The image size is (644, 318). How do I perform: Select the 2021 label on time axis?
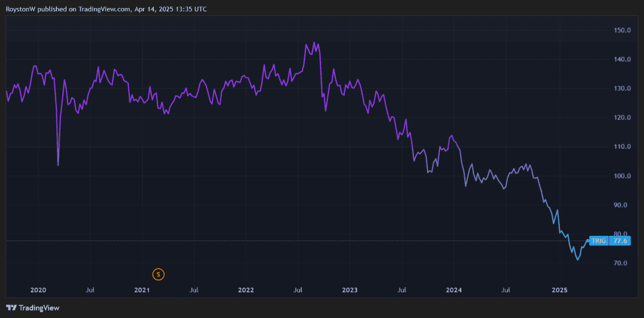tap(142, 290)
